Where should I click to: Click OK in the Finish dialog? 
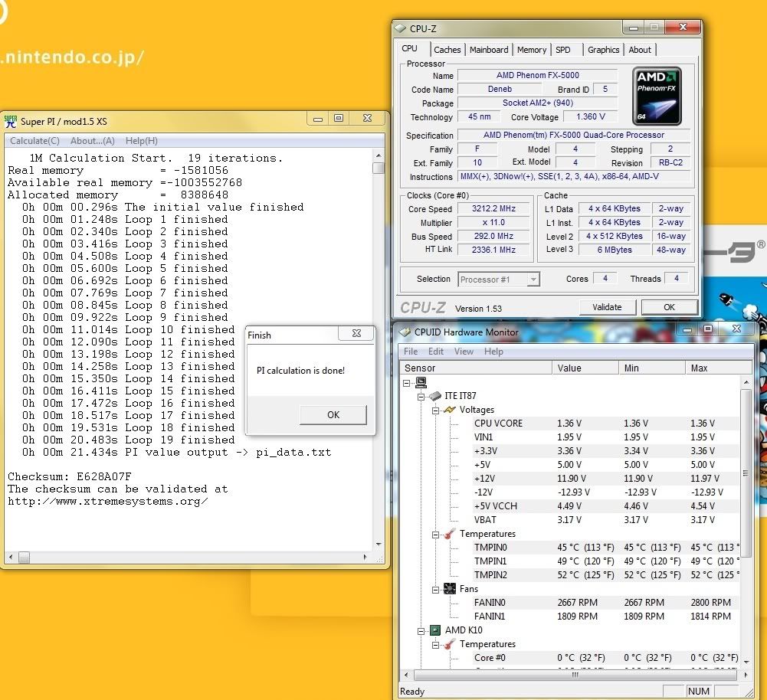(x=333, y=415)
